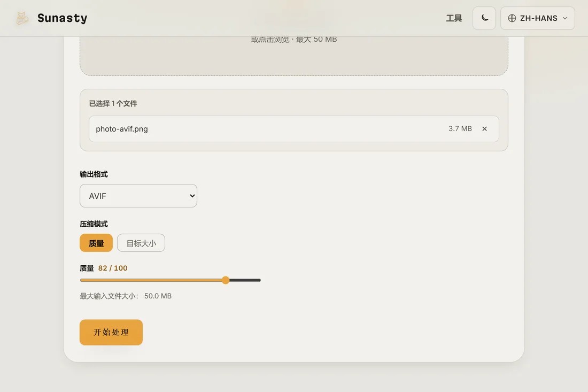Viewport: 588px width, 392px height.
Task: Open the ZH-HANS language dropdown
Action: pyautogui.click(x=537, y=18)
